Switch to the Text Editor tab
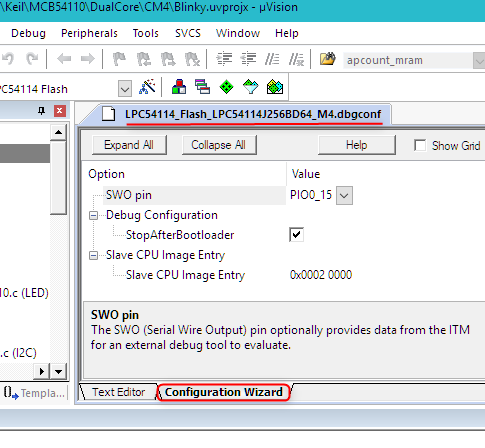The width and height of the screenshot is (485, 448). 118,392
